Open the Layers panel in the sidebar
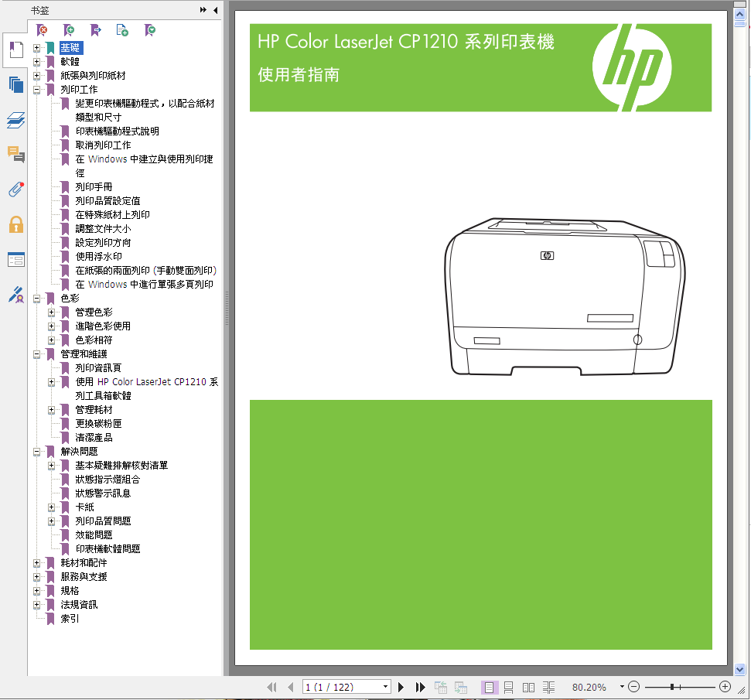This screenshot has width=751, height=700. coord(15,120)
